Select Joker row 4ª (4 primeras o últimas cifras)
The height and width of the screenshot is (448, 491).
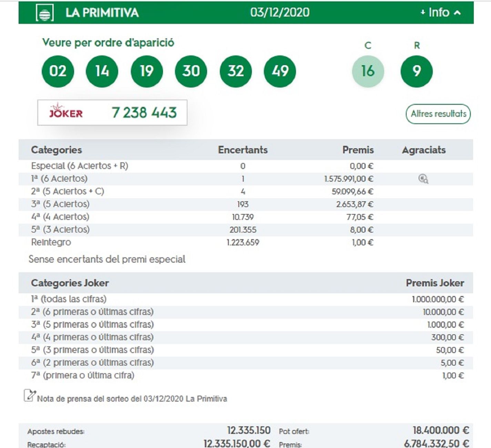[x=246, y=337]
